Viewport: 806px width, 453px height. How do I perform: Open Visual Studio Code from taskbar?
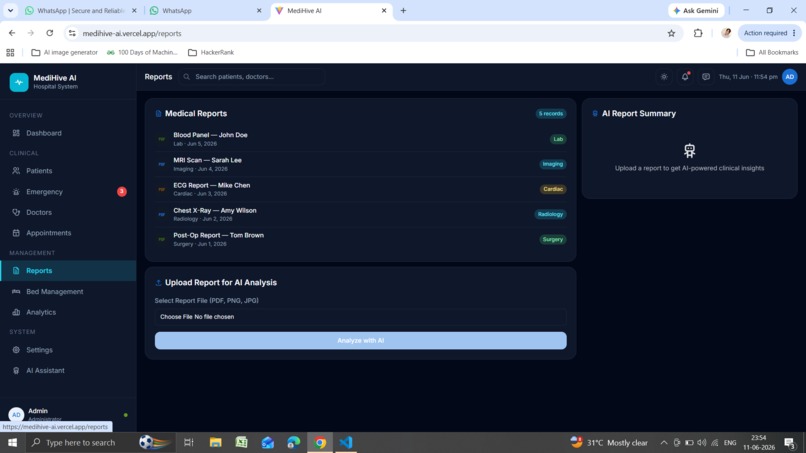point(345,442)
